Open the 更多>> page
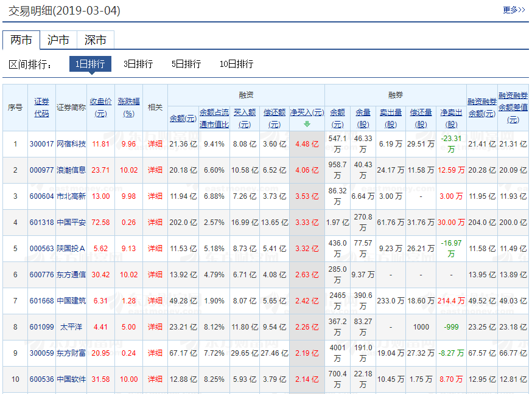This screenshot has height=394, width=532. pos(513,10)
